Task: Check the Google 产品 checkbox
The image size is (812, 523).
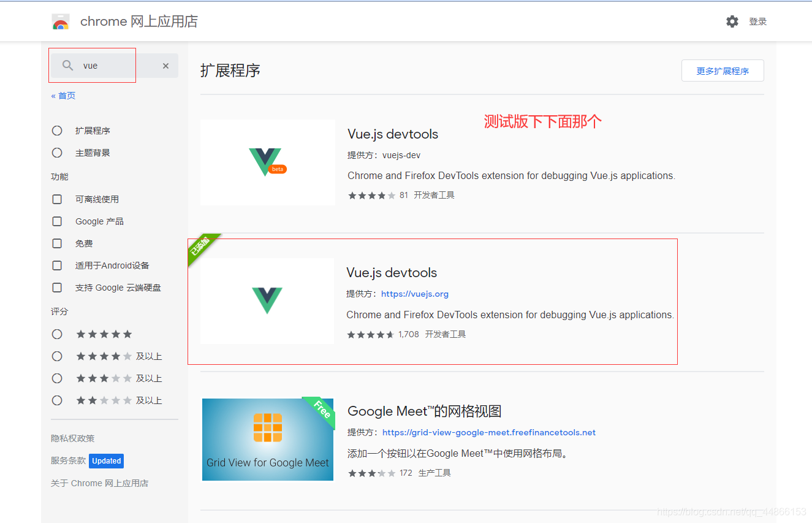Action: pos(57,221)
